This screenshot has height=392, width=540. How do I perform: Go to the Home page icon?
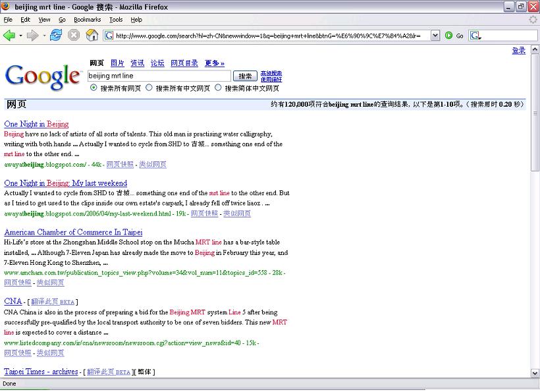tap(92, 35)
